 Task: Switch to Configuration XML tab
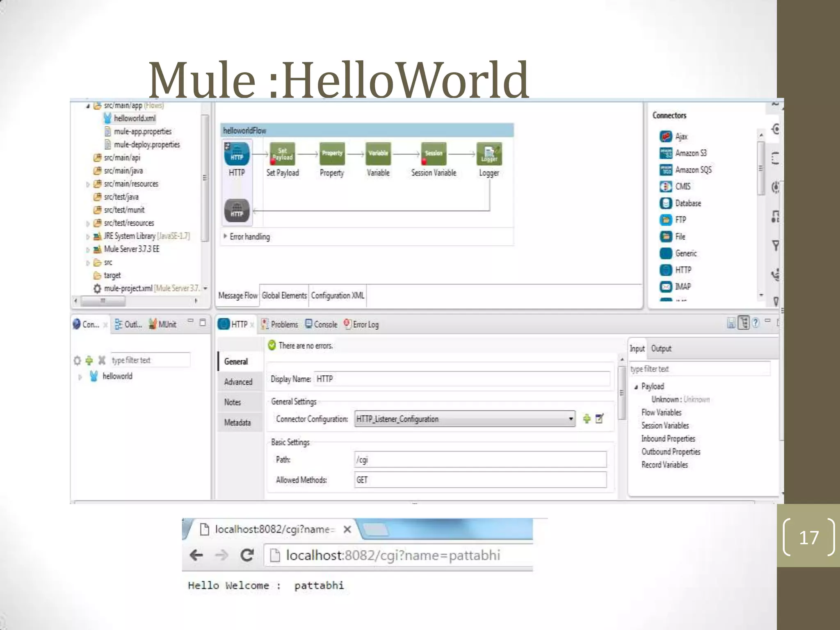[x=338, y=295]
